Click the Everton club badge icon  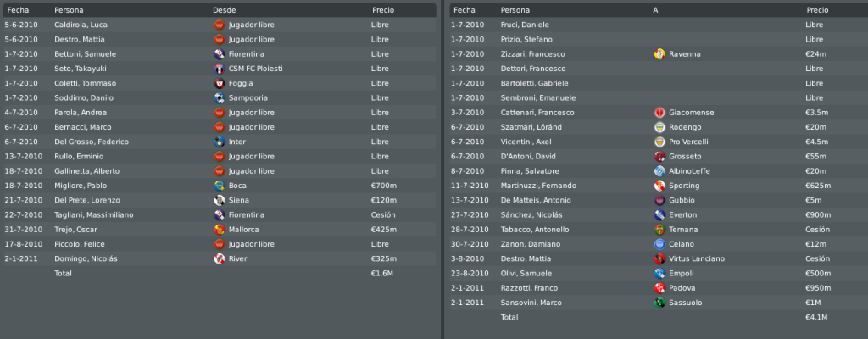tap(659, 215)
